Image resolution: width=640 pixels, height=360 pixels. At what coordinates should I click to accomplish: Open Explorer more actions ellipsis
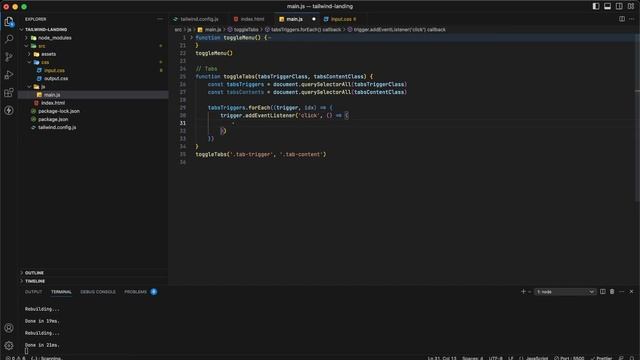coord(160,19)
